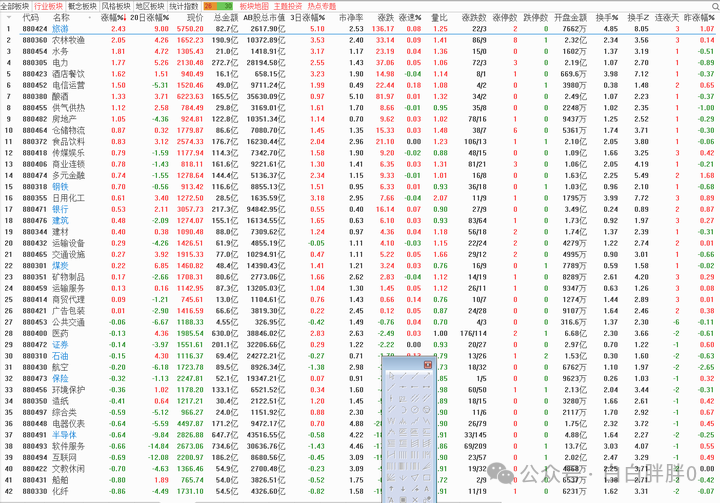Open the 半导体 sector link
Viewport: 720px width, 503px height.
click(64, 435)
